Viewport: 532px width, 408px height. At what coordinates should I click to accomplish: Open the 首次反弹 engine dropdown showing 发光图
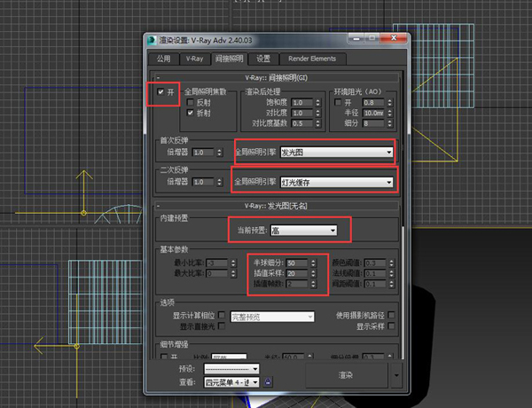click(335, 153)
